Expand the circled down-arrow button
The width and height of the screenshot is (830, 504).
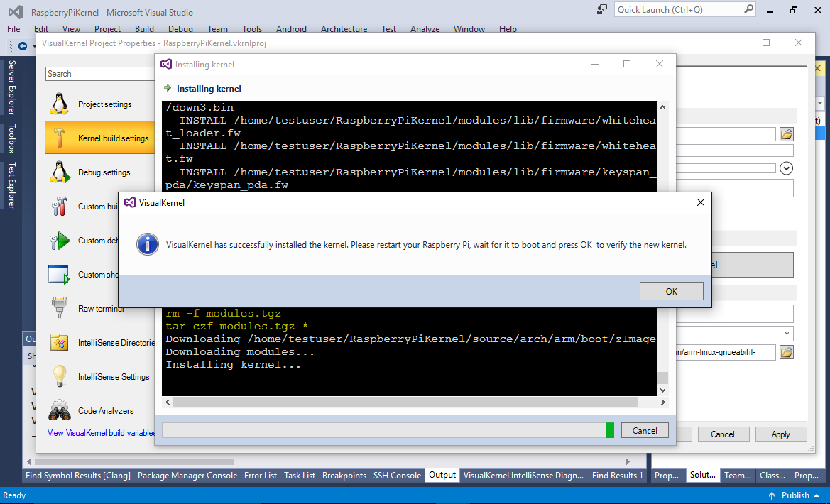(x=786, y=168)
